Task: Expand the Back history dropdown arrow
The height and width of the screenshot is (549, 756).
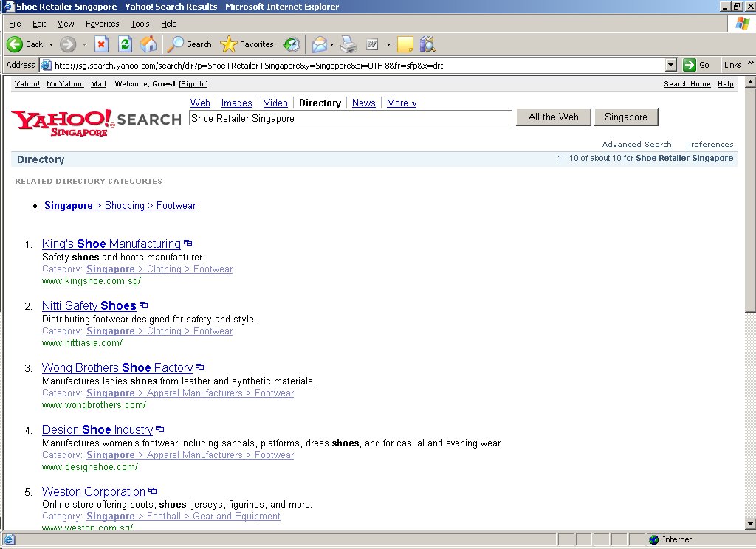Action: [x=50, y=44]
